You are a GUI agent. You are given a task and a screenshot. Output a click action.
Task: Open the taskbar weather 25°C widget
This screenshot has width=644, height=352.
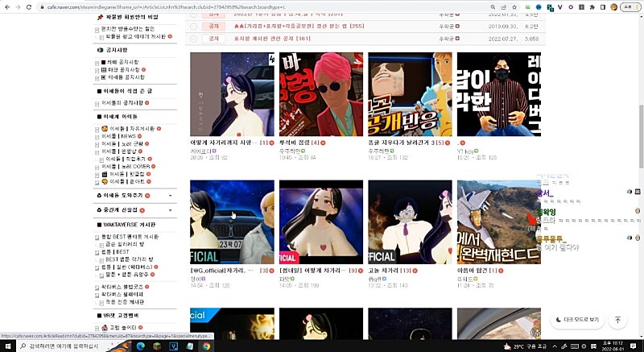point(525,346)
